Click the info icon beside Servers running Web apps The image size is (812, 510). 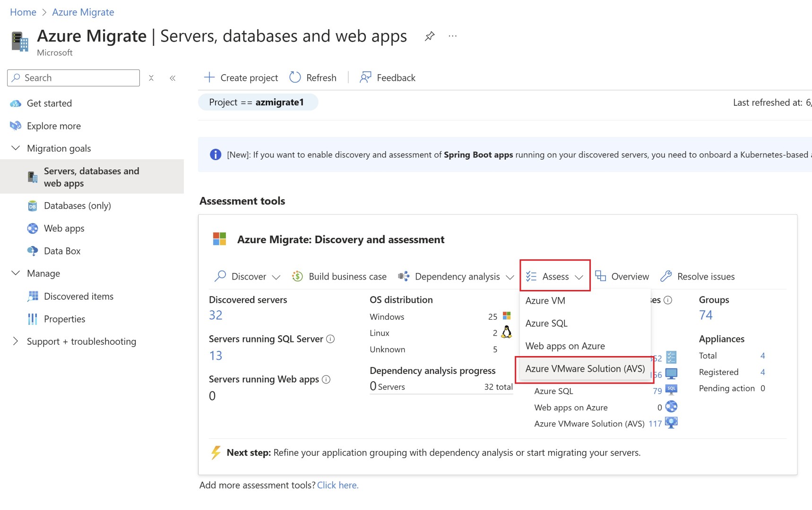326,379
